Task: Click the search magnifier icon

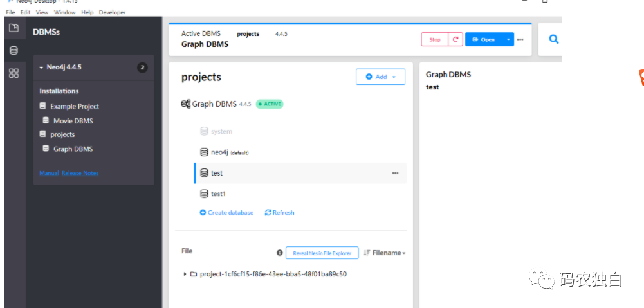Action: (x=554, y=39)
